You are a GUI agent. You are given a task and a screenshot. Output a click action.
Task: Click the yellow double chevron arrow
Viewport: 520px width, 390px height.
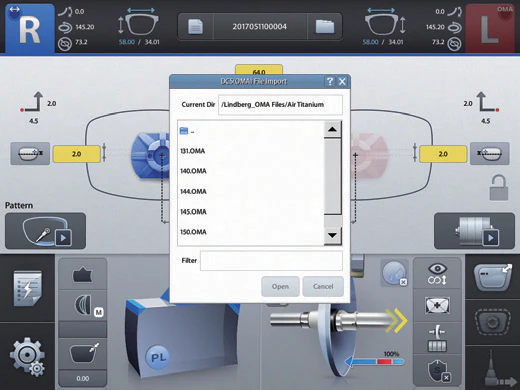pos(397,321)
